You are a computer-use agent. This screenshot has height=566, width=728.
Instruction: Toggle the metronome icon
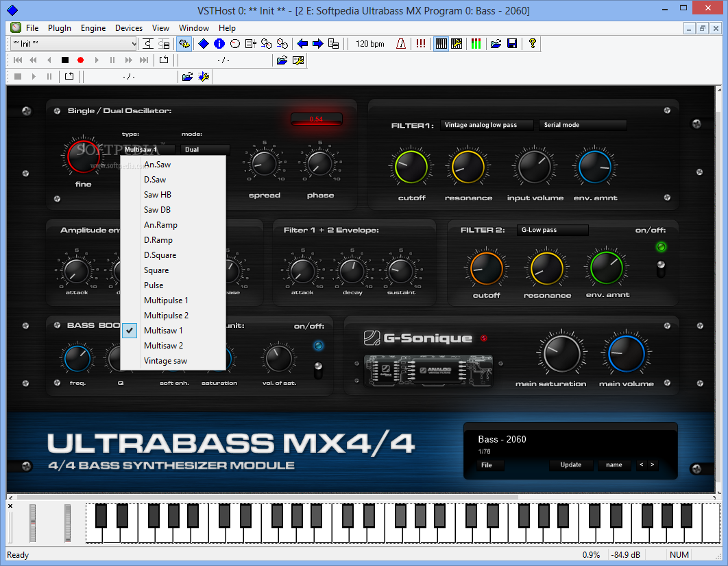pyautogui.click(x=401, y=44)
